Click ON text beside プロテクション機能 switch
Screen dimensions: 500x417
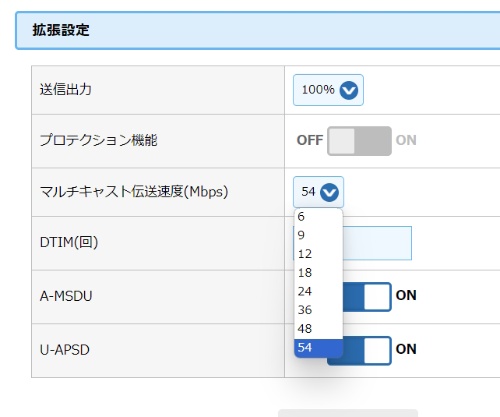[406, 140]
